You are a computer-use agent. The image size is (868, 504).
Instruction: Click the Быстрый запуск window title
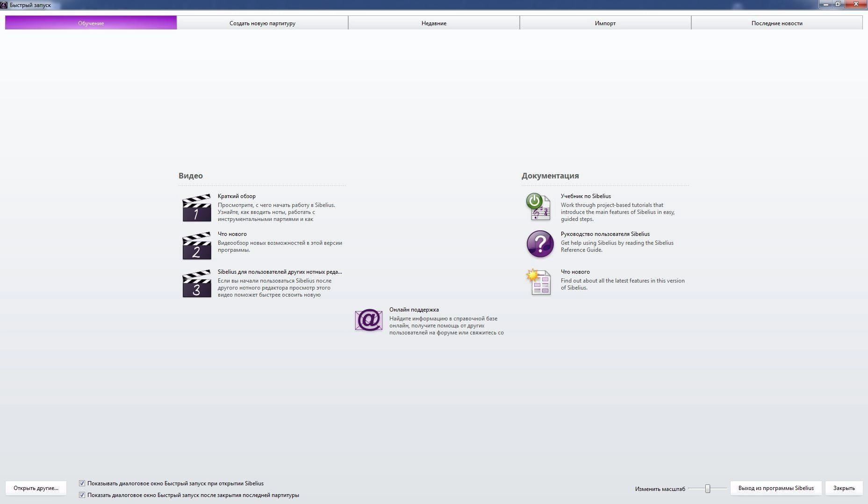pos(30,5)
